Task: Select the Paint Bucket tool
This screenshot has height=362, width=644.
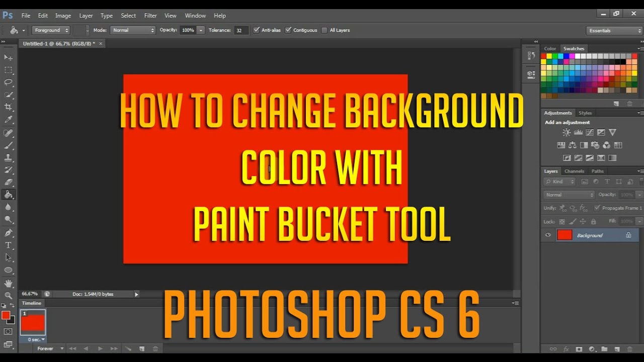Action: [x=8, y=195]
